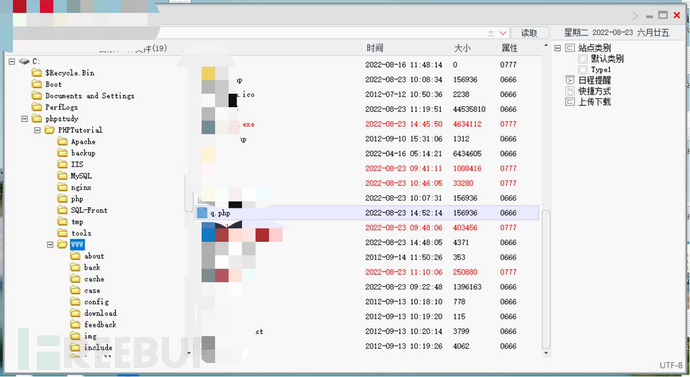Open the 上传下载 transfer icon
Screen dimensions: 690x377
point(570,102)
